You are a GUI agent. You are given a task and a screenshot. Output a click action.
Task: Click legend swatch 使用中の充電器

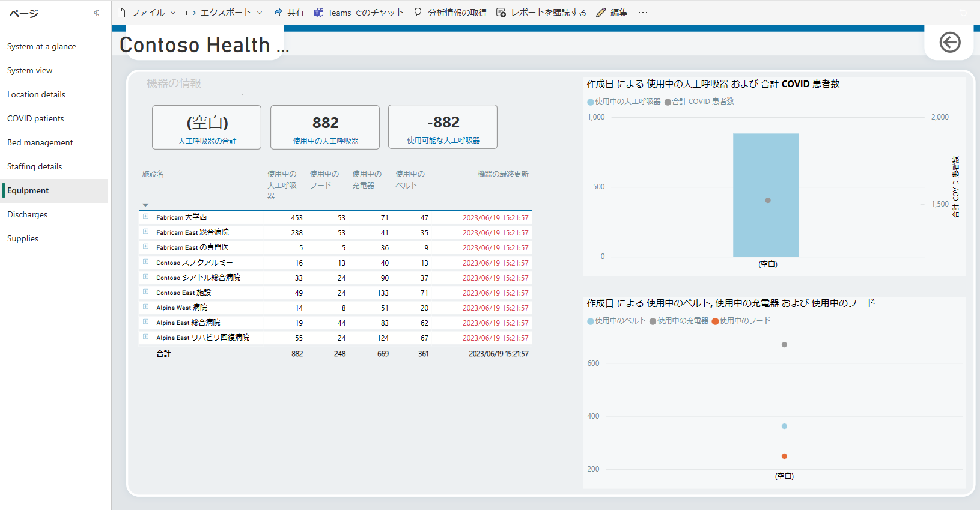[653, 321]
